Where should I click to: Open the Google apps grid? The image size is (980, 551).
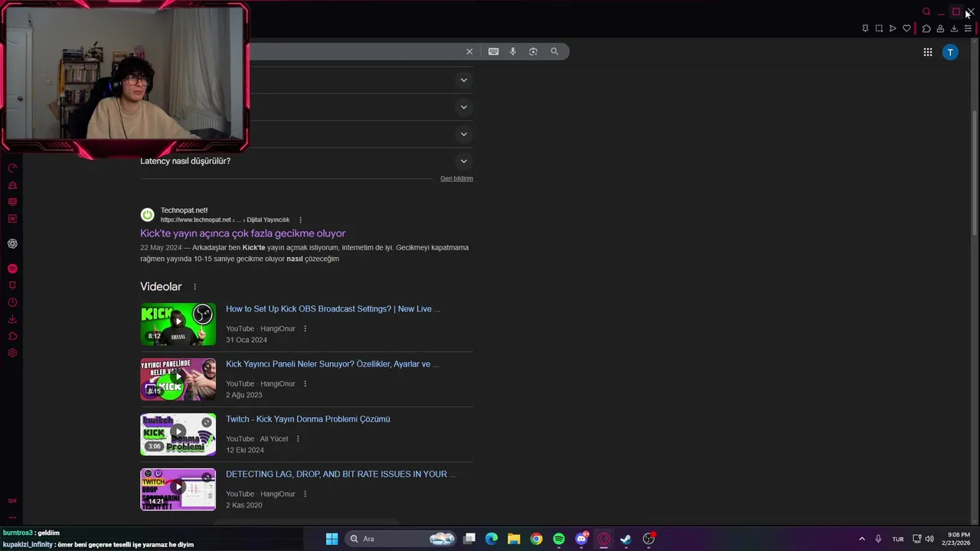click(x=927, y=52)
